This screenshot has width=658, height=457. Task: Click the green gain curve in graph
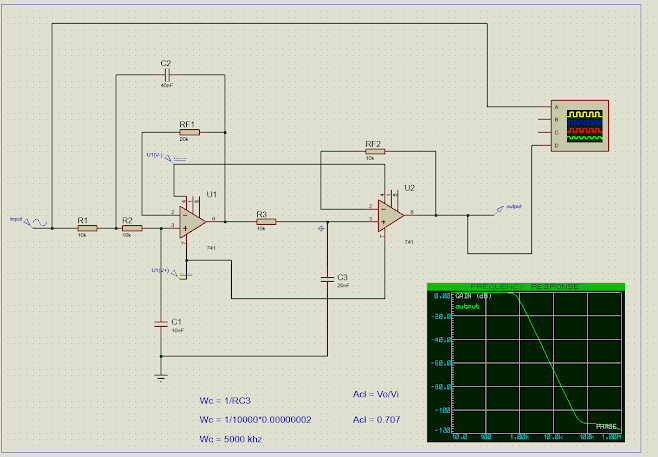(550, 361)
